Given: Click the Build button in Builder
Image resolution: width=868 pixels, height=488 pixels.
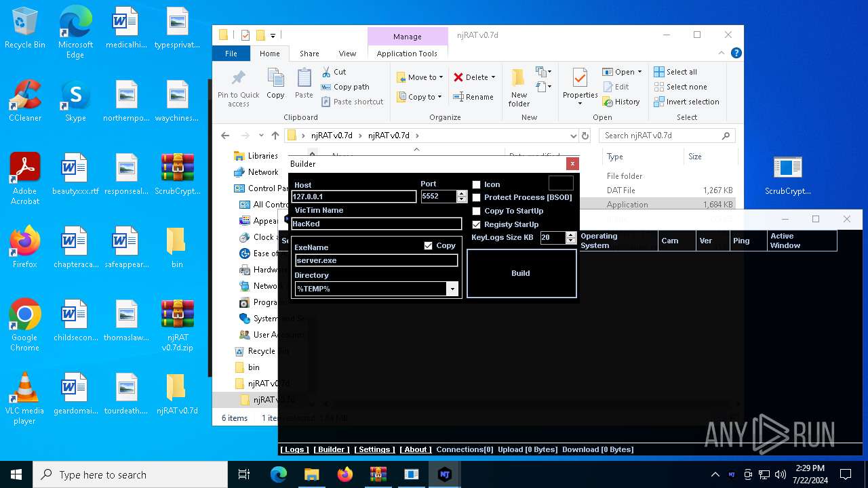Looking at the screenshot, I should coord(521,273).
